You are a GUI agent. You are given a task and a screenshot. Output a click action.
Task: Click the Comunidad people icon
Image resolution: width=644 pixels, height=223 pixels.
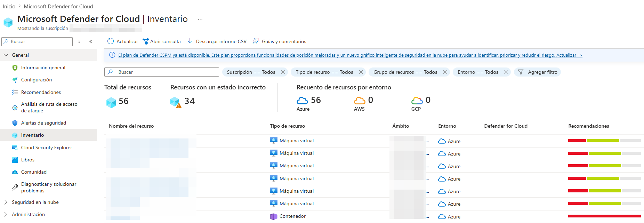pos(15,172)
